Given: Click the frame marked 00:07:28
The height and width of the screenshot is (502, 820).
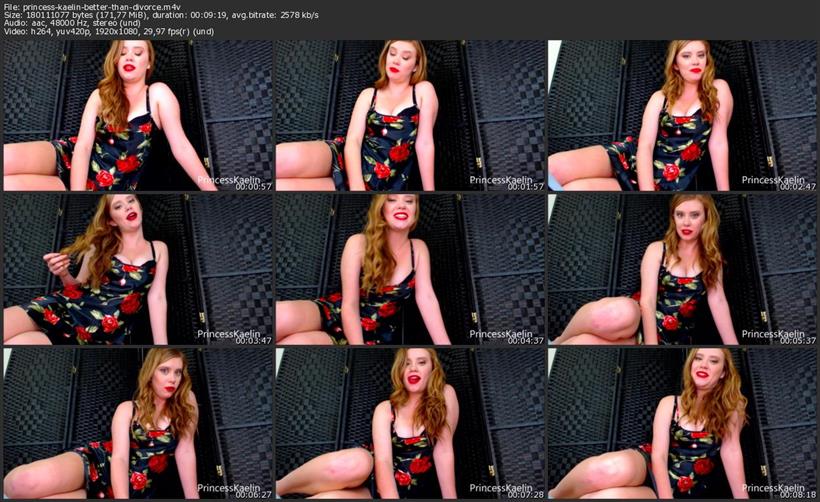Looking at the screenshot, I should (410, 422).
